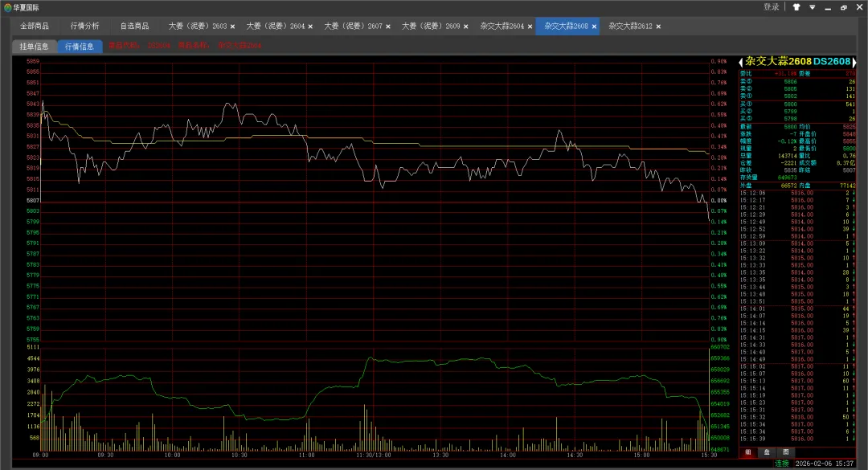Image resolution: width=868 pixels, height=470 pixels.
Task: Click the 2026-02-06 15:37 status bar time
Action: [825, 464]
